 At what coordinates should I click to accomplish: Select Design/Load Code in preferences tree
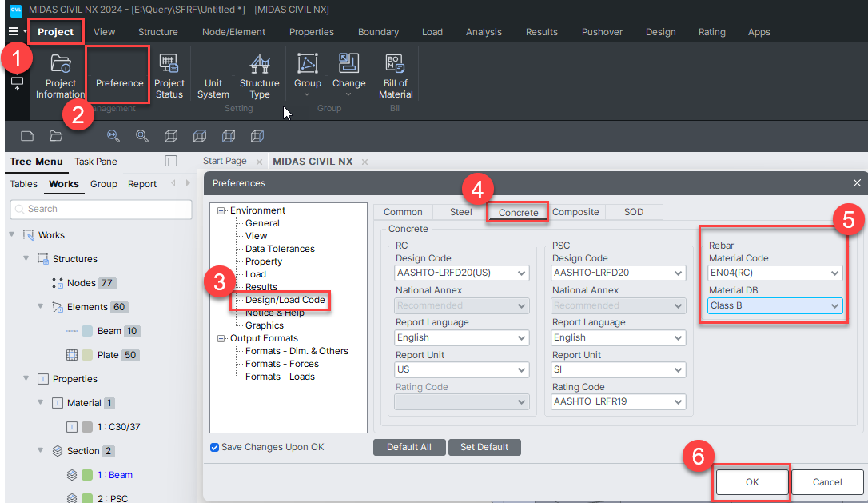pos(285,300)
